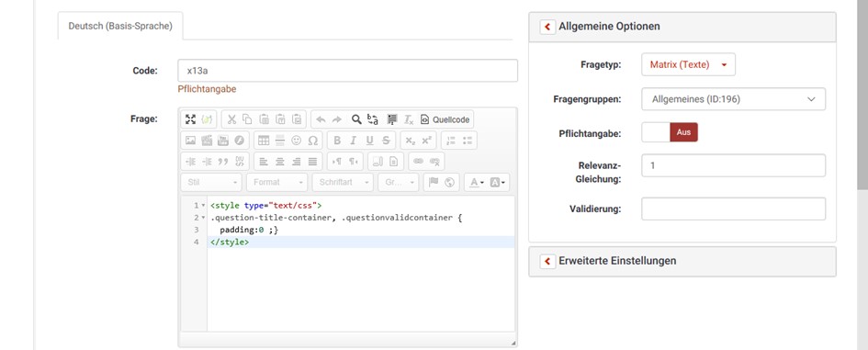Click the Unlink icon

434,161
